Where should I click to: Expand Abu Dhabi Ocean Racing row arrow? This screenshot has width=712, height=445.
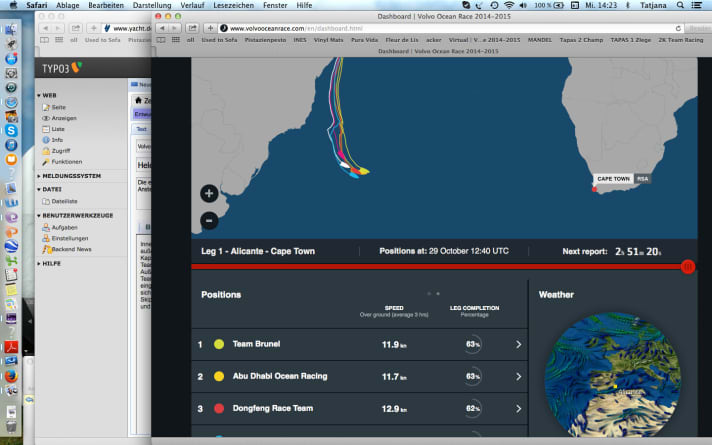[519, 376]
